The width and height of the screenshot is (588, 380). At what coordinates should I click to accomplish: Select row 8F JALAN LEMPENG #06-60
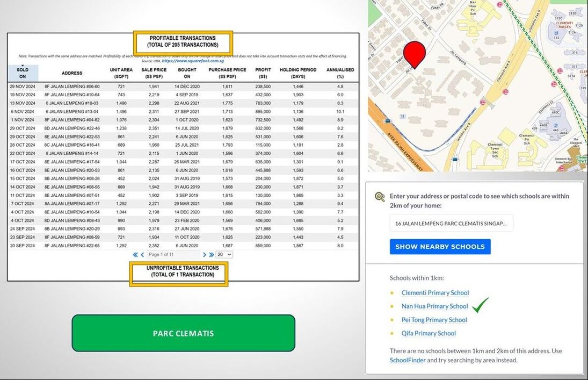pos(183,87)
